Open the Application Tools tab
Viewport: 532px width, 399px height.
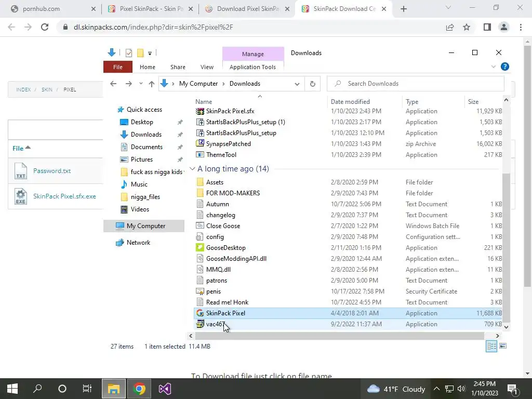pyautogui.click(x=252, y=67)
